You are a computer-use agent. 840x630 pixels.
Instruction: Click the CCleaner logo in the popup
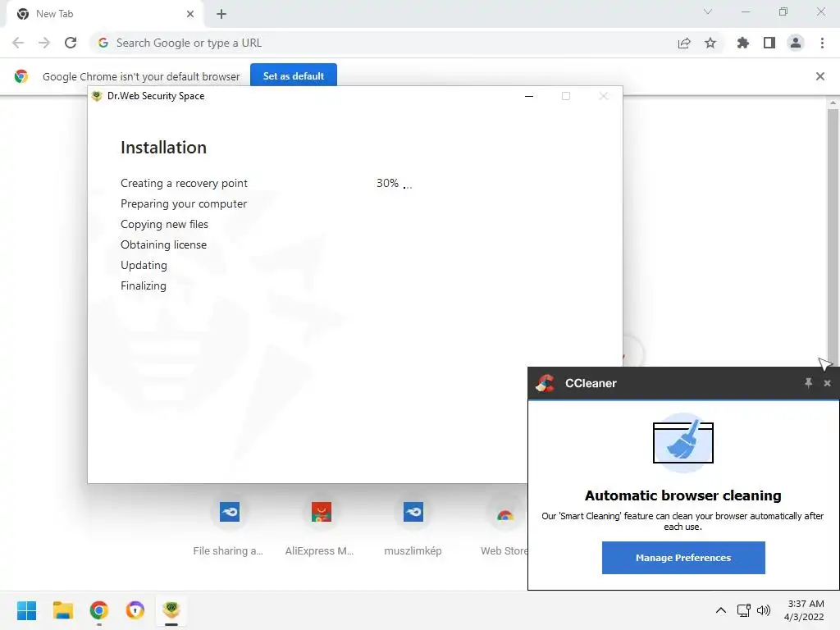pos(546,383)
